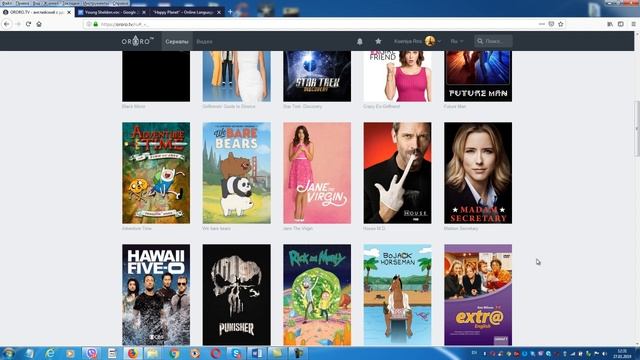Screen dimensions: 640x360
Task: Open the Extra English poster
Action: [x=478, y=295]
